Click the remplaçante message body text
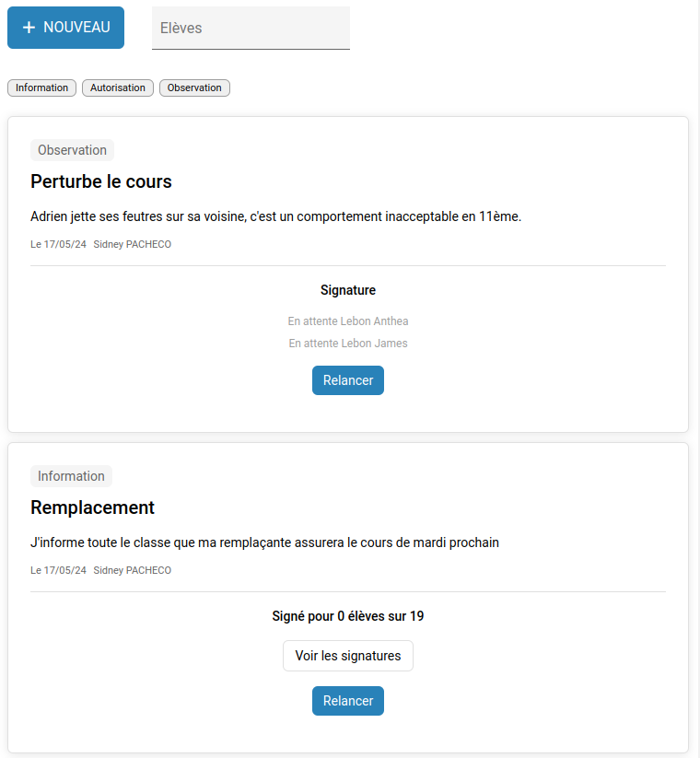 (264, 542)
